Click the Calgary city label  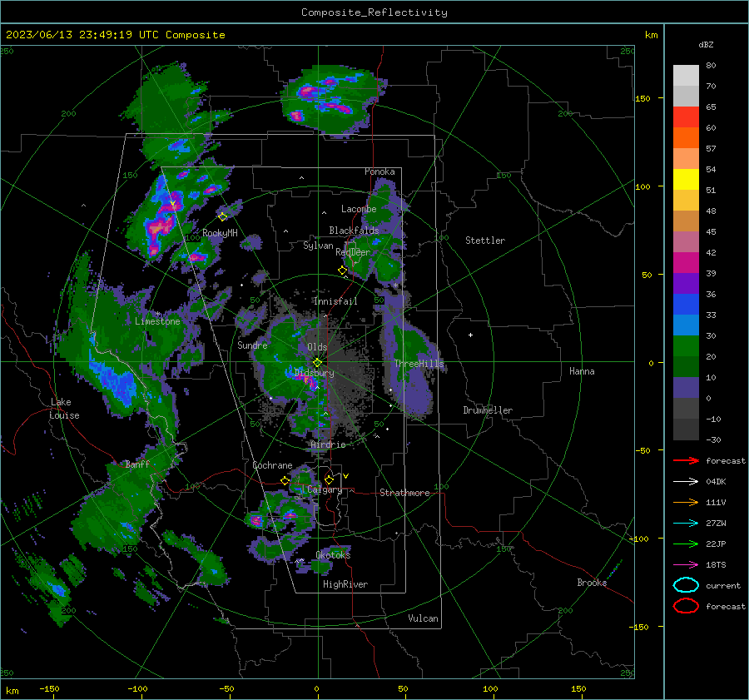[x=325, y=489]
